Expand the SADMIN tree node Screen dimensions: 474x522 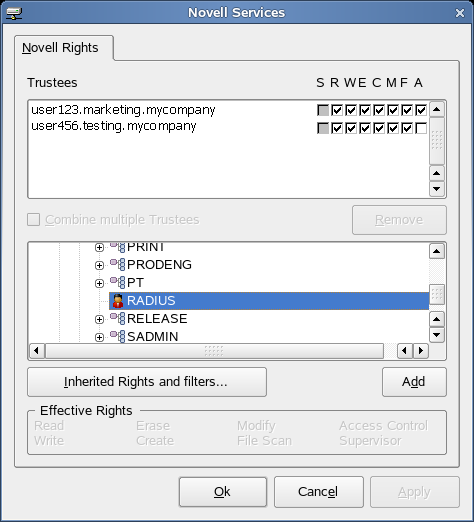coord(99,337)
